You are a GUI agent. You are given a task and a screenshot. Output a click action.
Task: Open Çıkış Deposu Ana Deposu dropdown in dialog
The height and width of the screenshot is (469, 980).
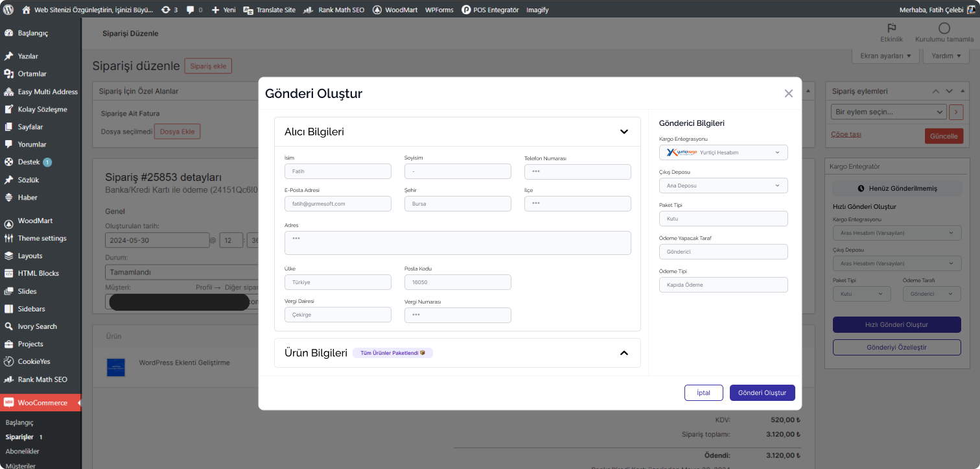click(x=723, y=186)
